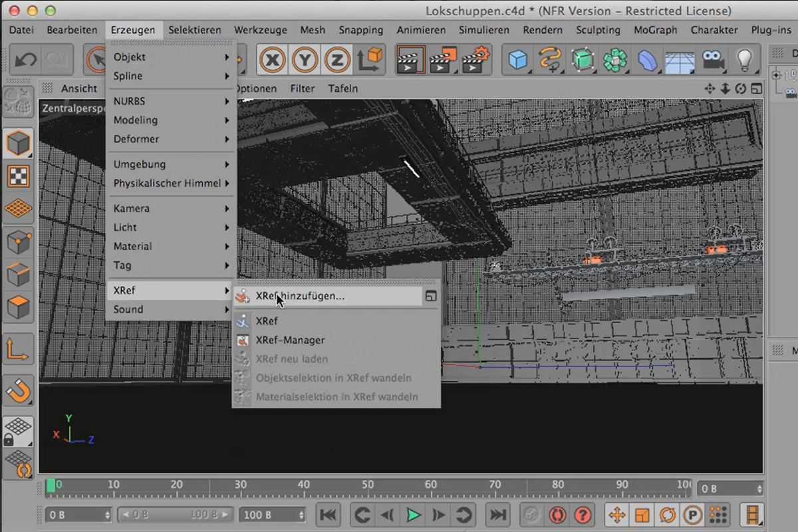Image resolution: width=798 pixels, height=532 pixels.
Task: Open Render Settings clapperboard with gear
Action: click(x=475, y=60)
